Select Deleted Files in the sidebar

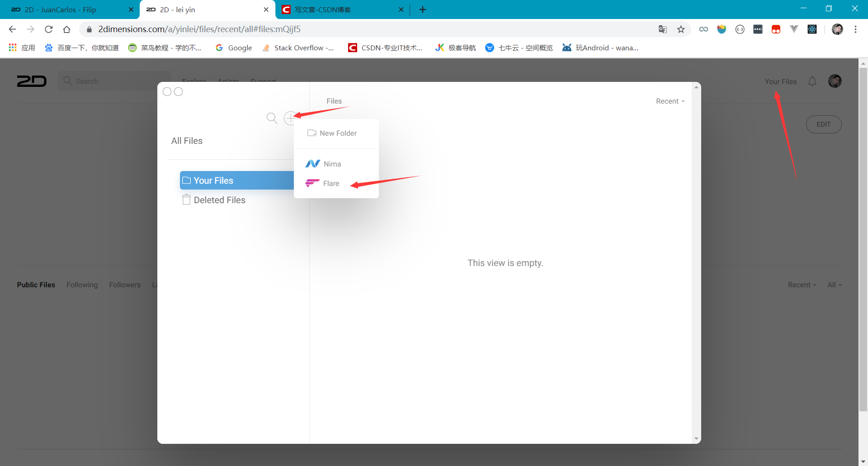(x=220, y=200)
